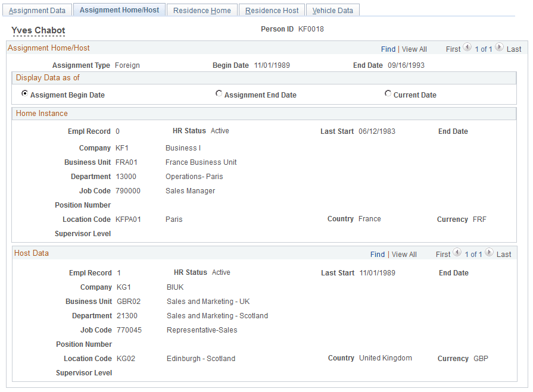Image resolution: width=533 pixels, height=392 pixels.
Task: Open the Residence Host tab
Action: [x=272, y=10]
